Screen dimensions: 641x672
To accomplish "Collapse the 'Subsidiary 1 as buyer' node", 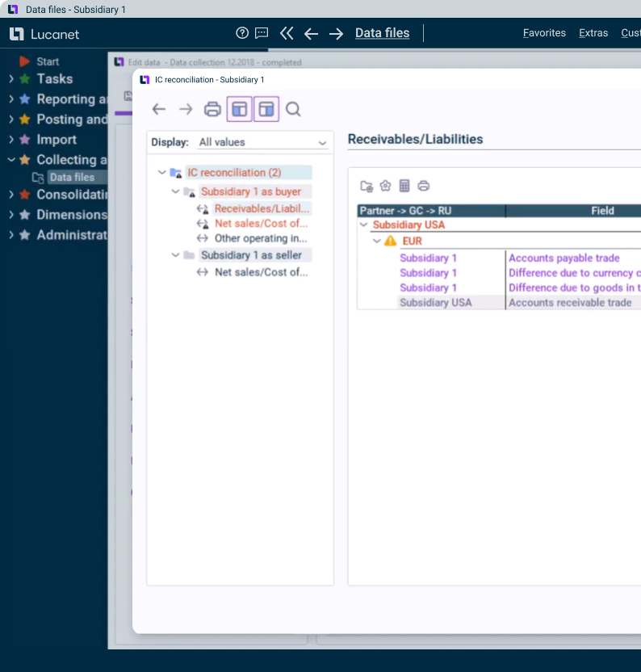I will (176, 191).
